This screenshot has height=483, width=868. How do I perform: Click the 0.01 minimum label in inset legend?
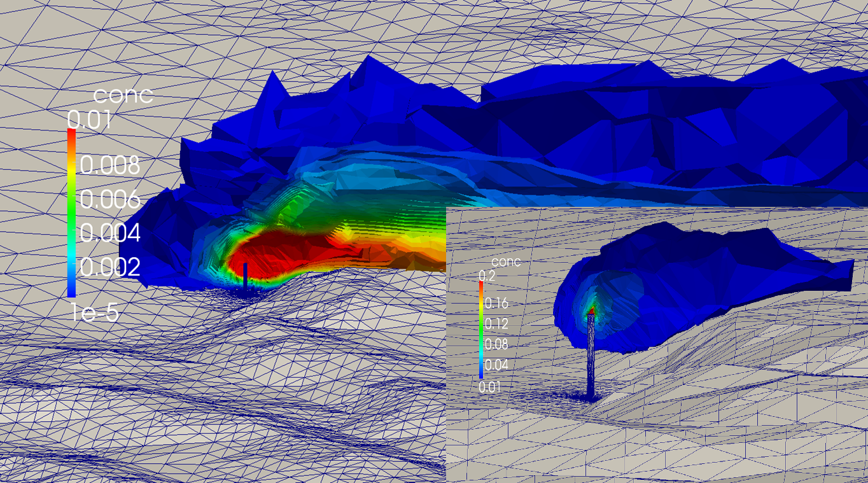point(491,386)
